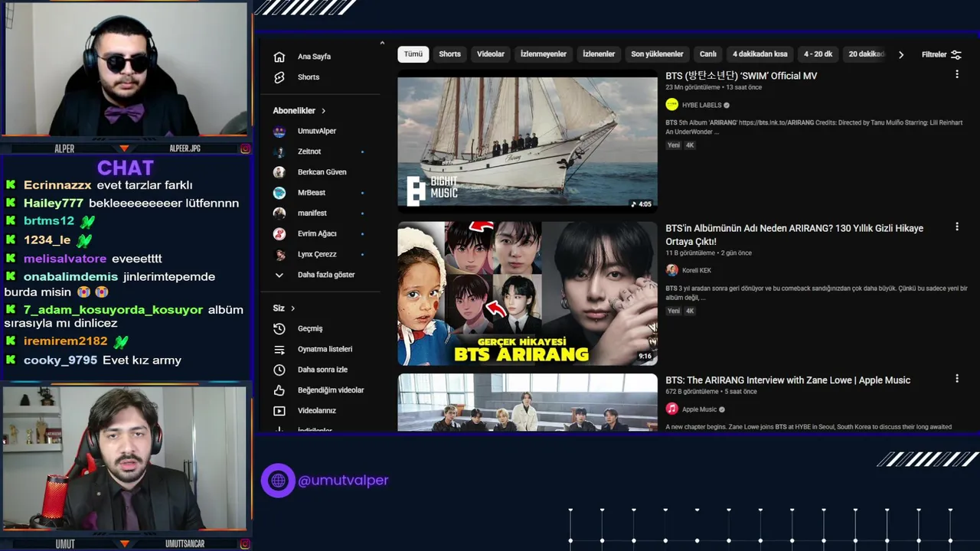Open HYBE LABELS channel avatar
Image resolution: width=980 pixels, height=551 pixels.
(672, 105)
